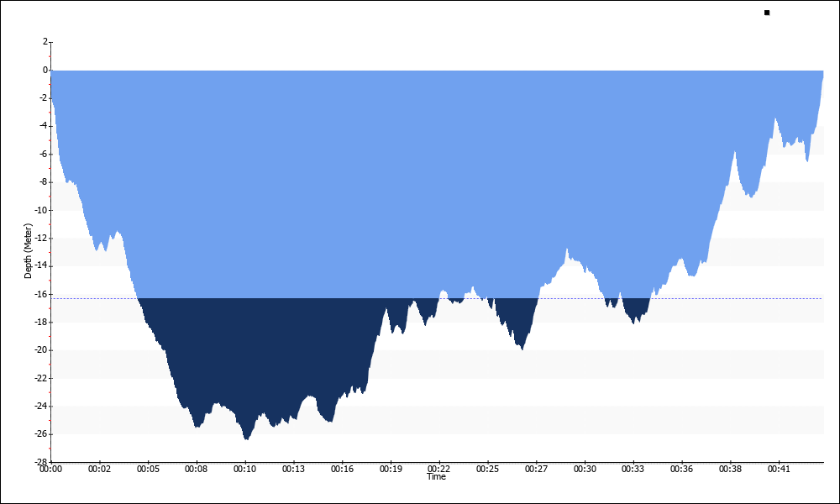Viewport: 840px width, 504px height.
Task: Select the 00:33 time axis label
Action: (x=633, y=469)
